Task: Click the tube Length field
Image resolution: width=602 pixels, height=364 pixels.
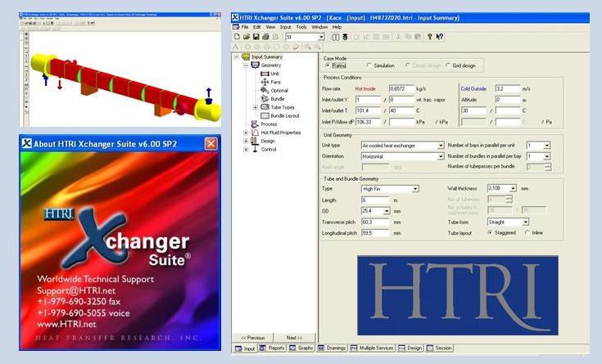Action: pyautogui.click(x=375, y=200)
